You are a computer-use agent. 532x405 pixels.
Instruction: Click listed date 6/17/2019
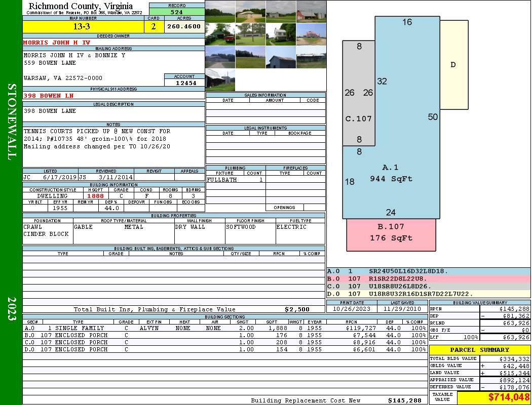tap(60, 177)
